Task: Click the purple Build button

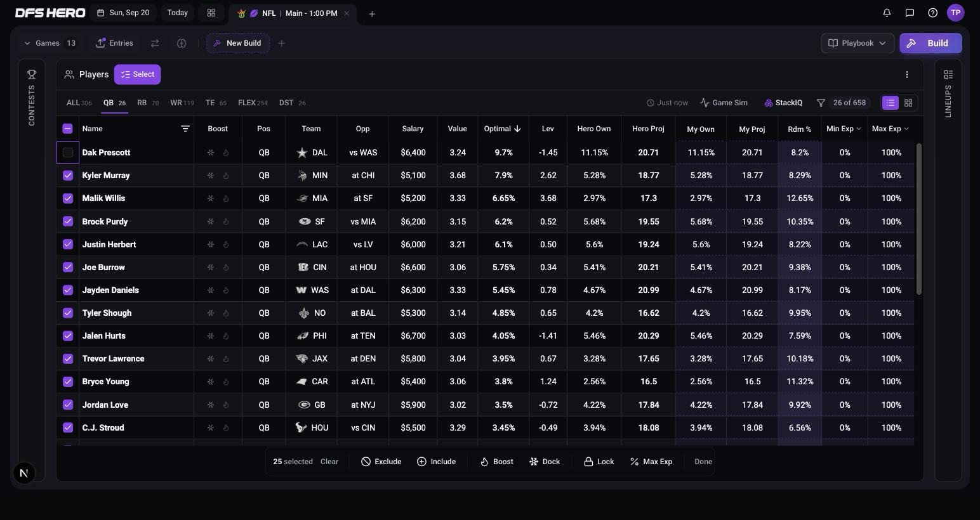Action: (x=930, y=43)
